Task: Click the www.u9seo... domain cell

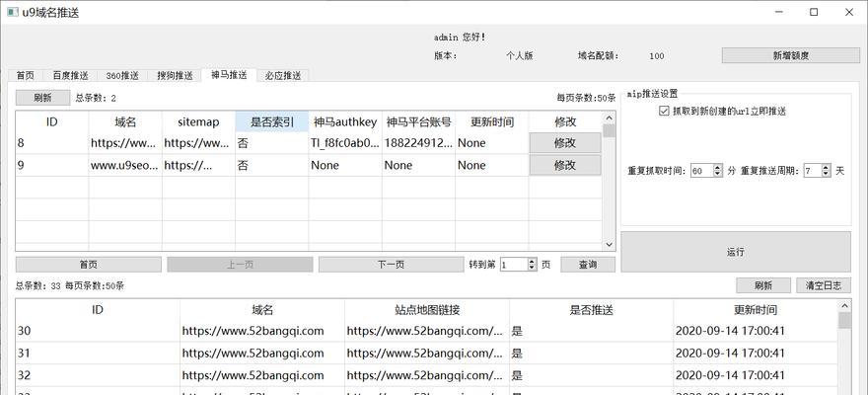Action: tap(125, 165)
